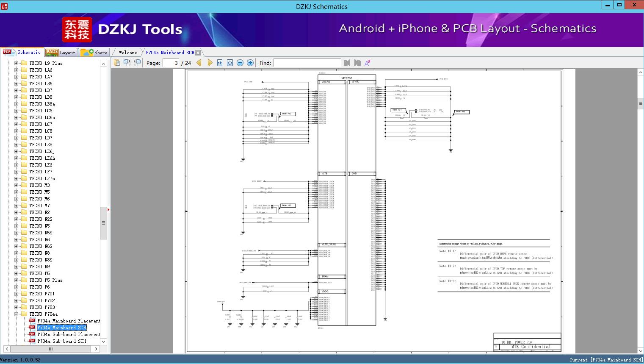Click the page number input field
Viewport: 644px width, 364px height.
171,63
